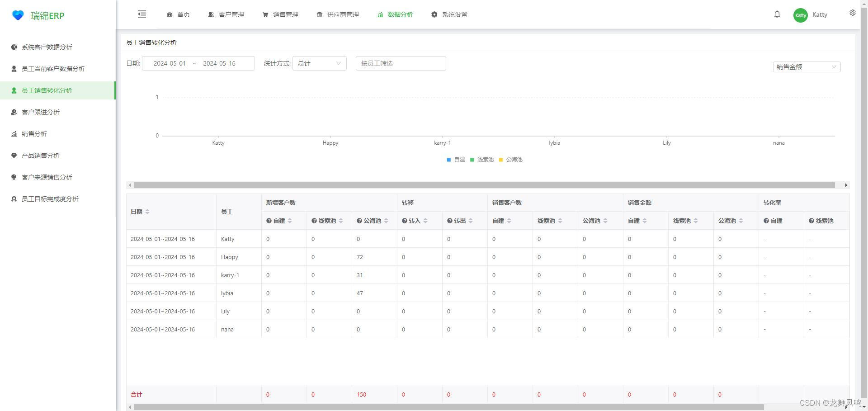
Task: Open 系统客户数据分析 in the sidebar
Action: (58, 47)
